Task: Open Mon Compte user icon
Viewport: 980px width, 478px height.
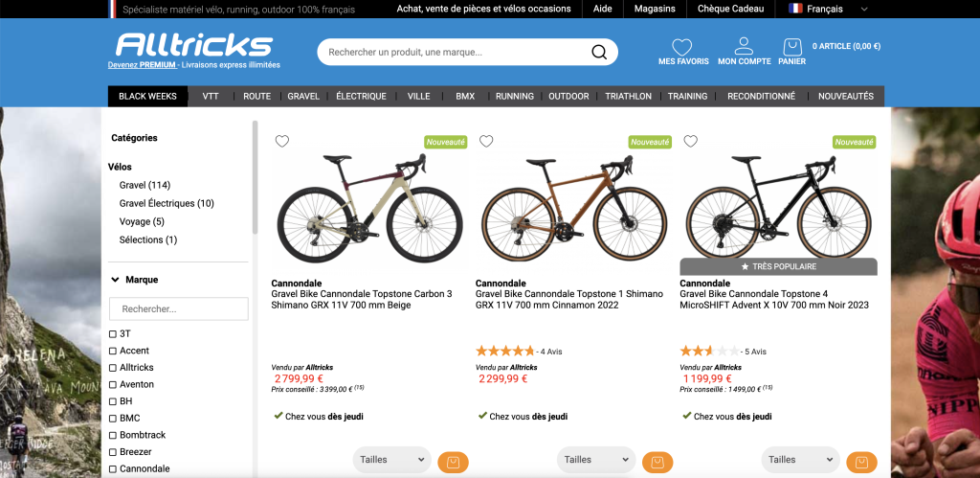Action: 744,46
